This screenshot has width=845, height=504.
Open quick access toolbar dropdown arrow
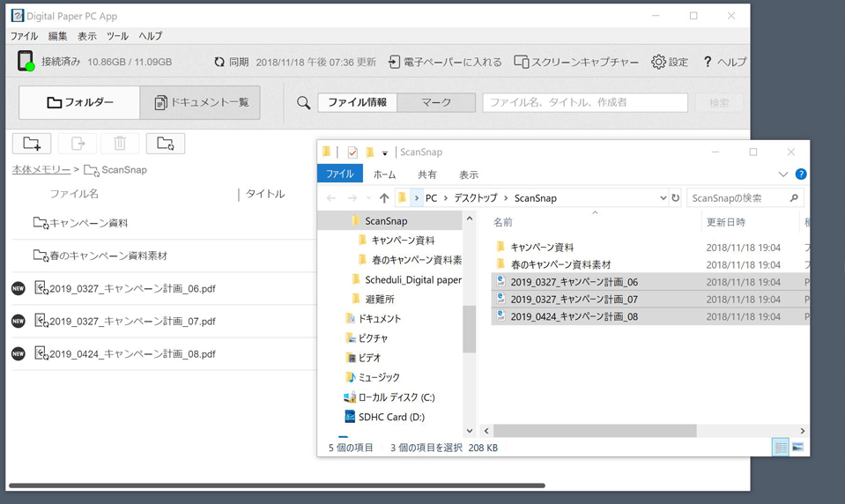(385, 153)
